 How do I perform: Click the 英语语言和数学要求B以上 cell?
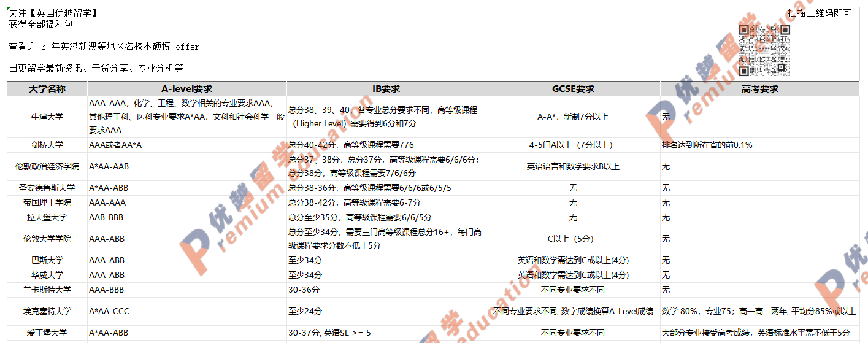tap(573, 166)
